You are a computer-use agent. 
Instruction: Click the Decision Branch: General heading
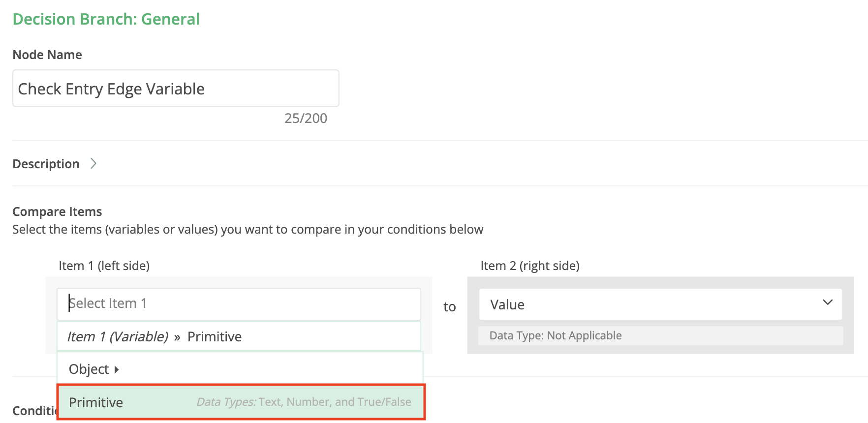tap(106, 19)
